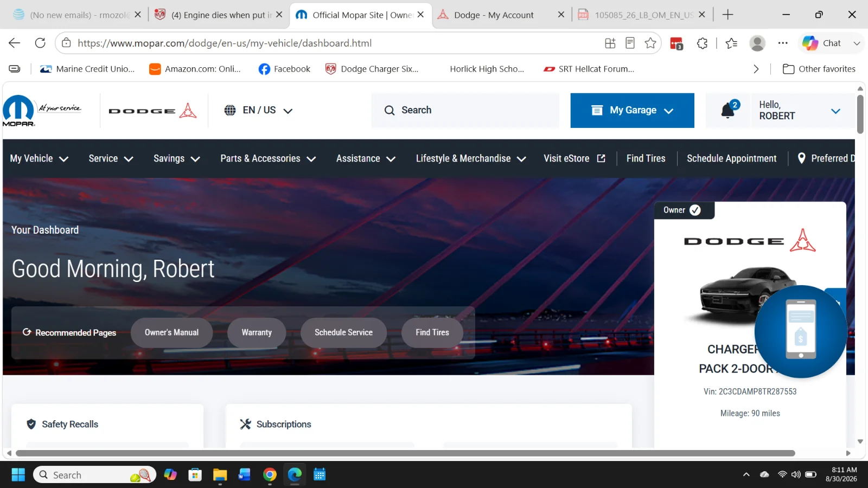868x488 pixels.
Task: Open Copilot Chat button
Action: click(821, 43)
